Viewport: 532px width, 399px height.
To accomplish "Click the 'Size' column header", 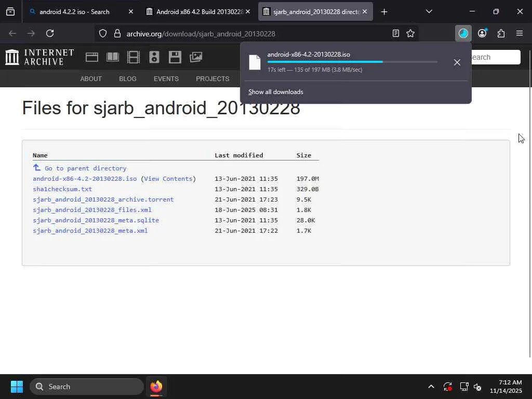I will pos(303,155).
